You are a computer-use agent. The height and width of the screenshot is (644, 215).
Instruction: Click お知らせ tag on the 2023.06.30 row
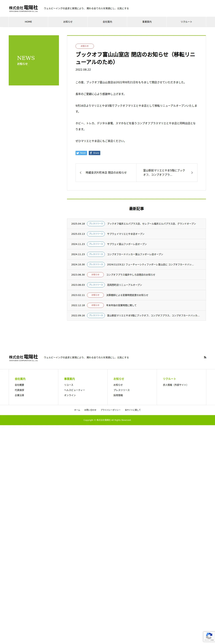click(95, 275)
